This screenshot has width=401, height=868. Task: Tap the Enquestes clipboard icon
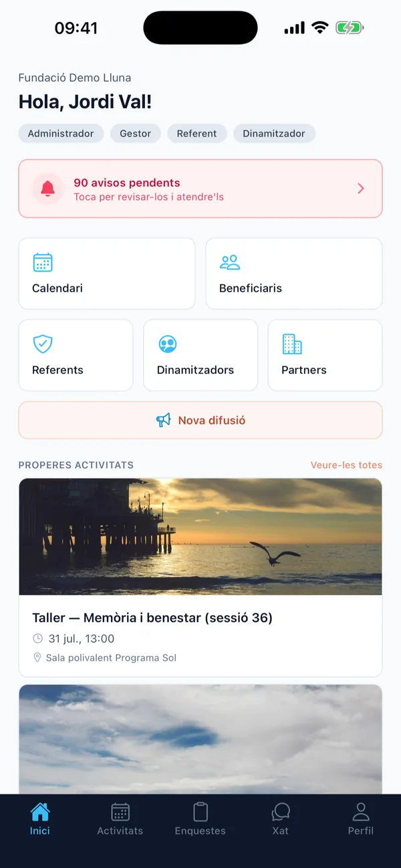click(x=200, y=811)
